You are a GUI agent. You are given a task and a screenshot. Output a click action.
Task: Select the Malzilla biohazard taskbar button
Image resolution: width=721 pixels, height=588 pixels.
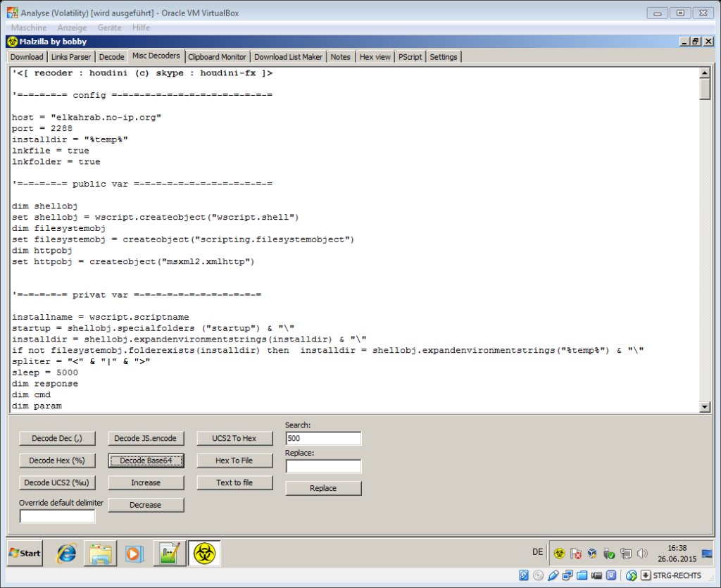(x=204, y=553)
